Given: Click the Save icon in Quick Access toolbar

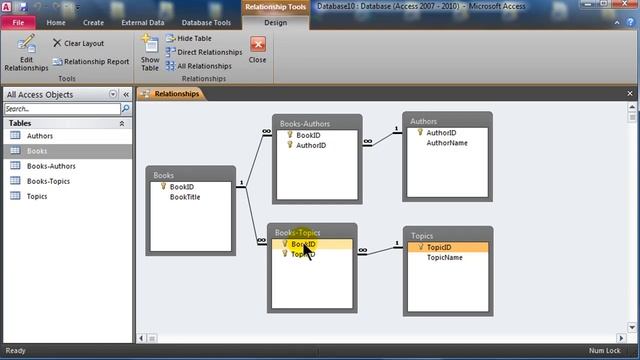Looking at the screenshot, I should (23, 7).
